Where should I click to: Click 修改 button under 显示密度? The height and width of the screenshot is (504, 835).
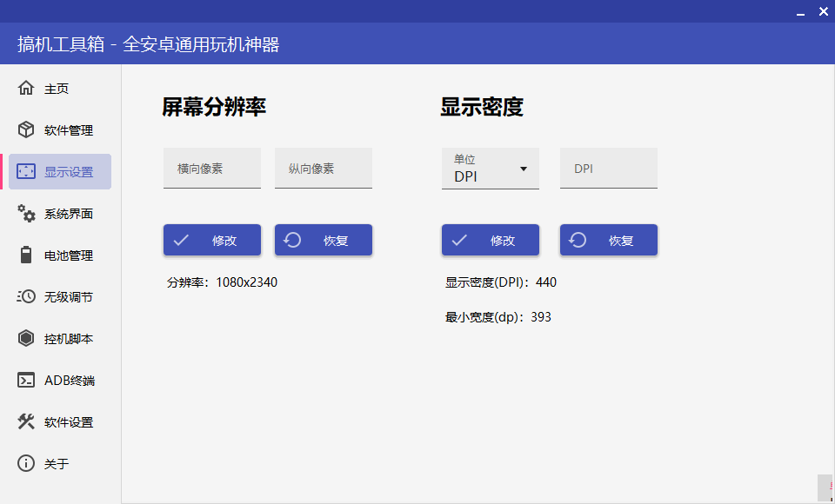(x=491, y=240)
